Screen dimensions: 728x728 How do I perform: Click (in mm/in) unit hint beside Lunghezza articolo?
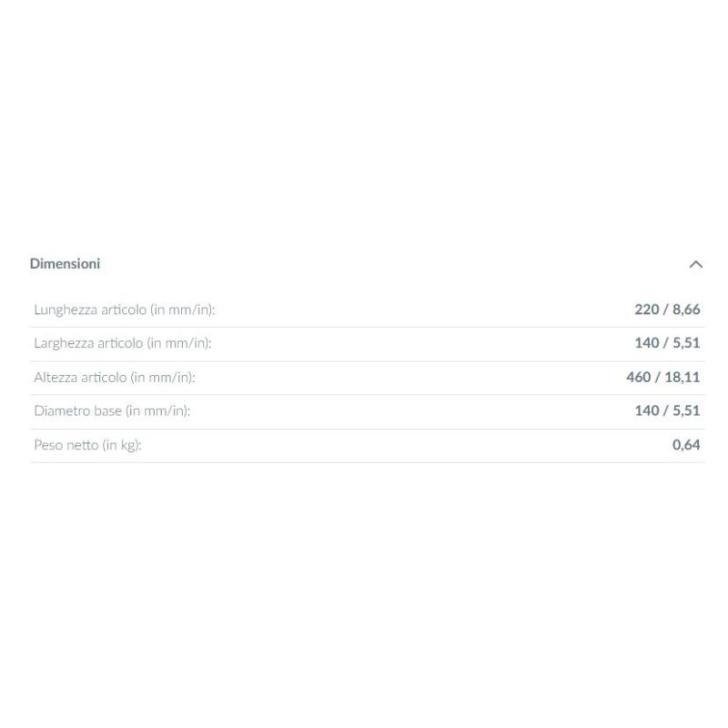182,309
